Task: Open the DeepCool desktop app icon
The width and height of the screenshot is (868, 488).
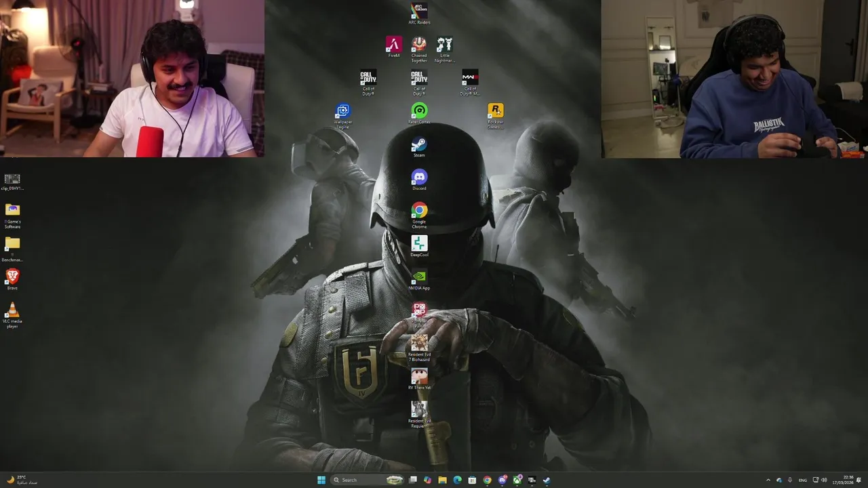Action: [419, 246]
